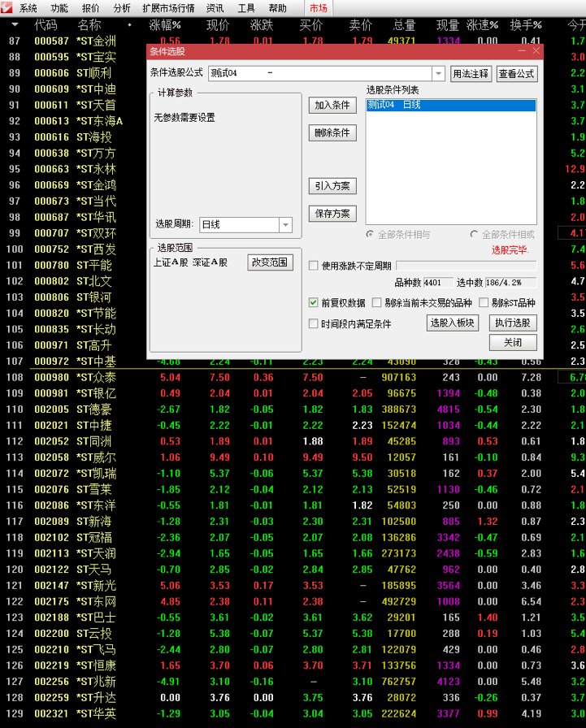Sort by the 现价 column header
The height and width of the screenshot is (728, 586).
[218, 24]
